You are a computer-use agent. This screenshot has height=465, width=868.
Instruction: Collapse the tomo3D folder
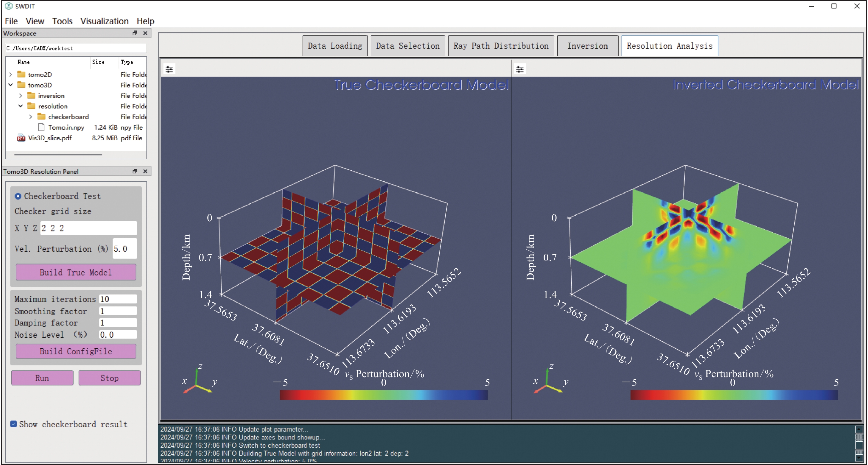coord(10,85)
